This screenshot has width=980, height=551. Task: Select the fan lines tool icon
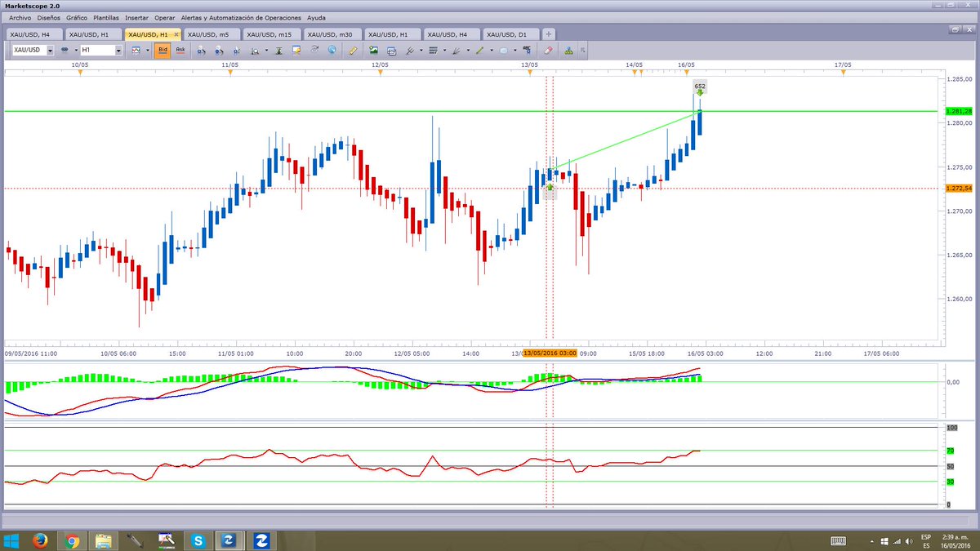coord(456,50)
